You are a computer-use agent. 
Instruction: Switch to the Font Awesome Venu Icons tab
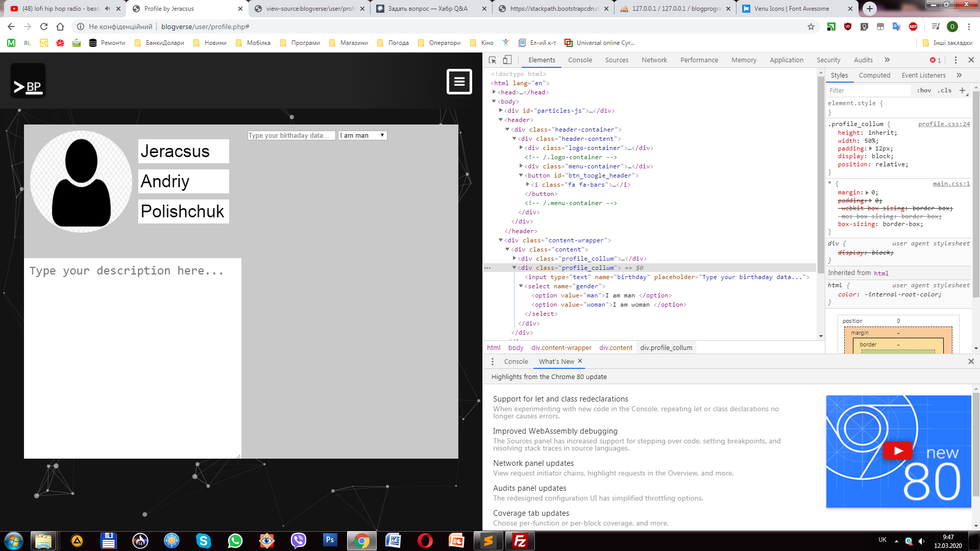coord(797,9)
